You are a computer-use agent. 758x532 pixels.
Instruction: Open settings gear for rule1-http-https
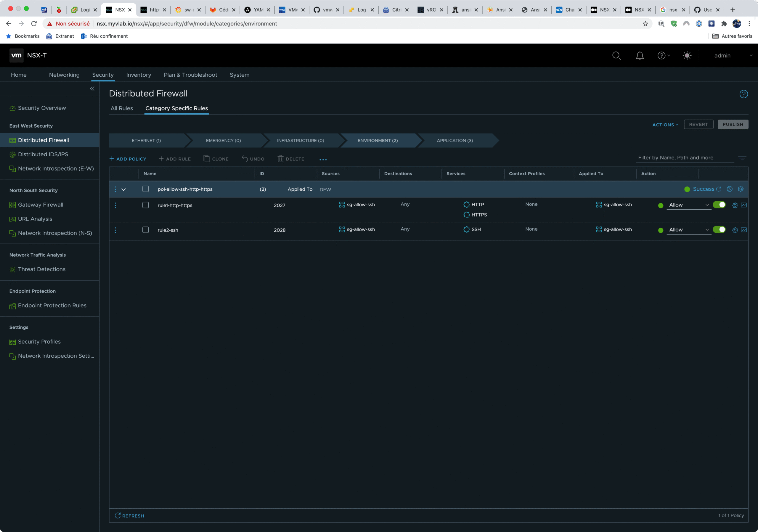735,205
